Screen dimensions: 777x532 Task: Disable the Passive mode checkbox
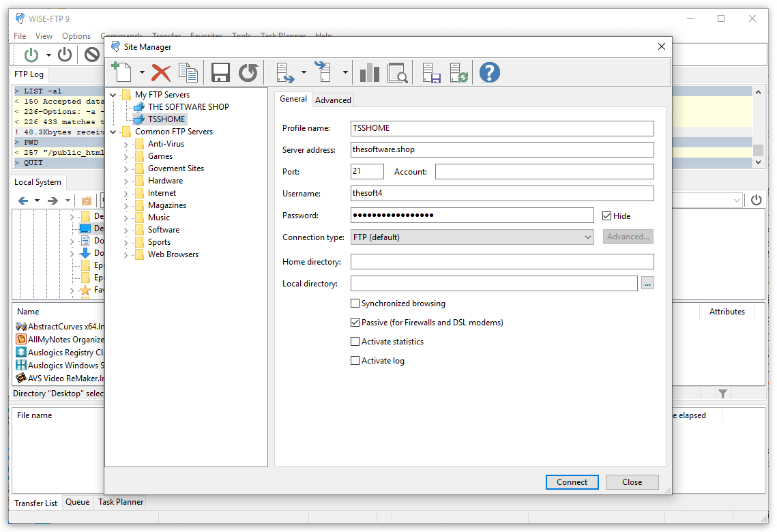[x=355, y=323]
